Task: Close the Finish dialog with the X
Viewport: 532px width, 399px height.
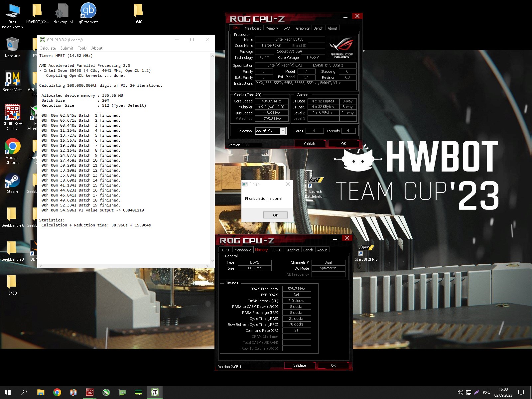Action: 288,184
